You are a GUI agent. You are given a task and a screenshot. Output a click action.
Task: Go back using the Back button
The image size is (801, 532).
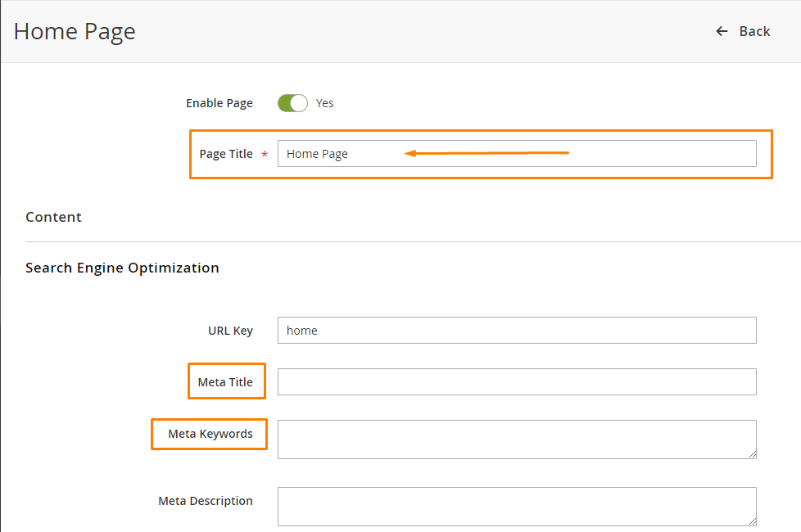point(743,32)
